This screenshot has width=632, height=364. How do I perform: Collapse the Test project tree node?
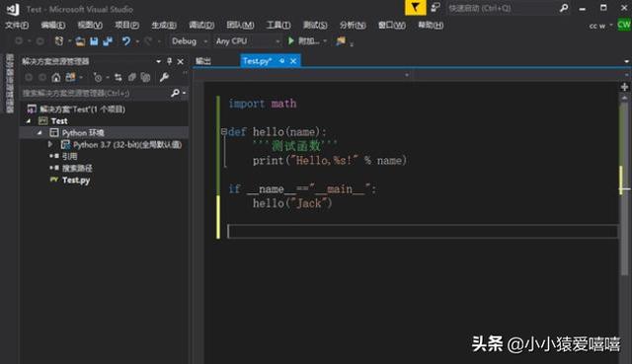[29, 120]
